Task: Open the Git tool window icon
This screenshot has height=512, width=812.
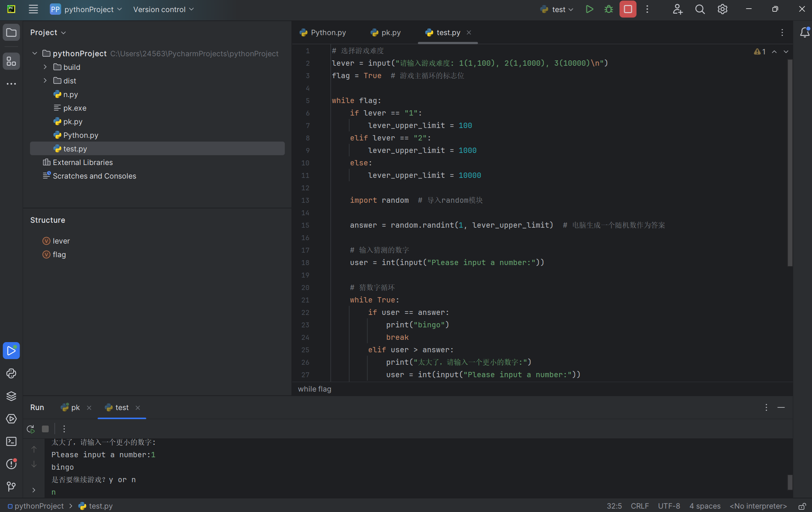Action: pos(11,486)
